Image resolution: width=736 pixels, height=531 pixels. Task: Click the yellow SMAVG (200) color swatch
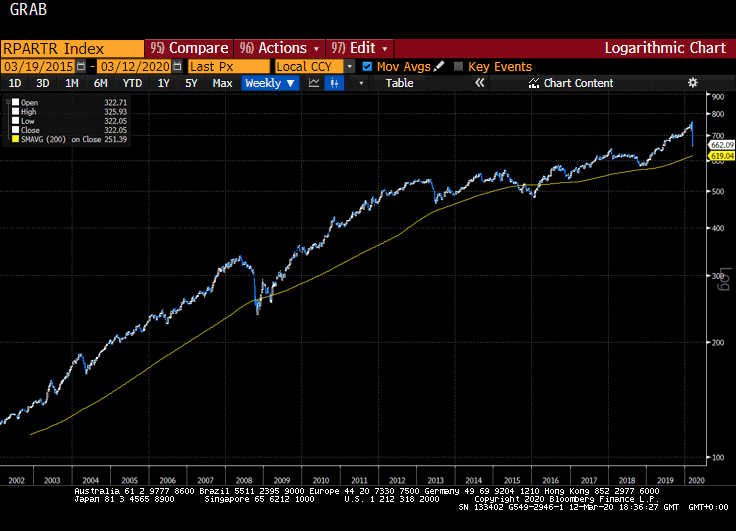pos(15,139)
